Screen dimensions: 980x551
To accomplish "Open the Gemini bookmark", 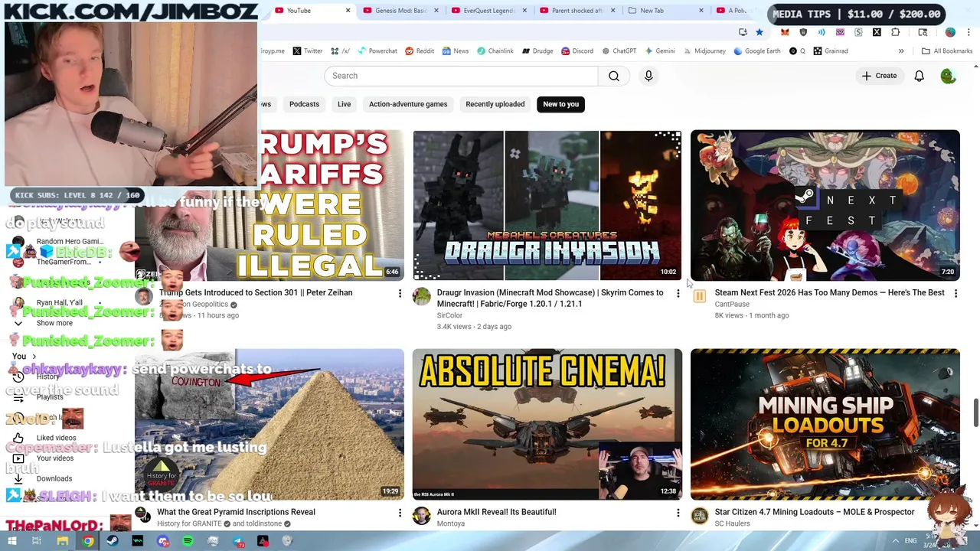I will click(659, 51).
